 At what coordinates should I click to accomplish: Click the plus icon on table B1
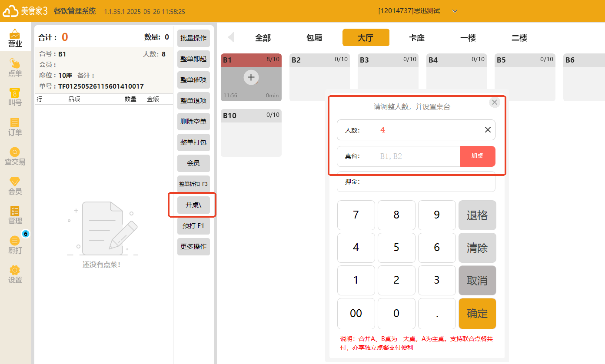pyautogui.click(x=251, y=78)
